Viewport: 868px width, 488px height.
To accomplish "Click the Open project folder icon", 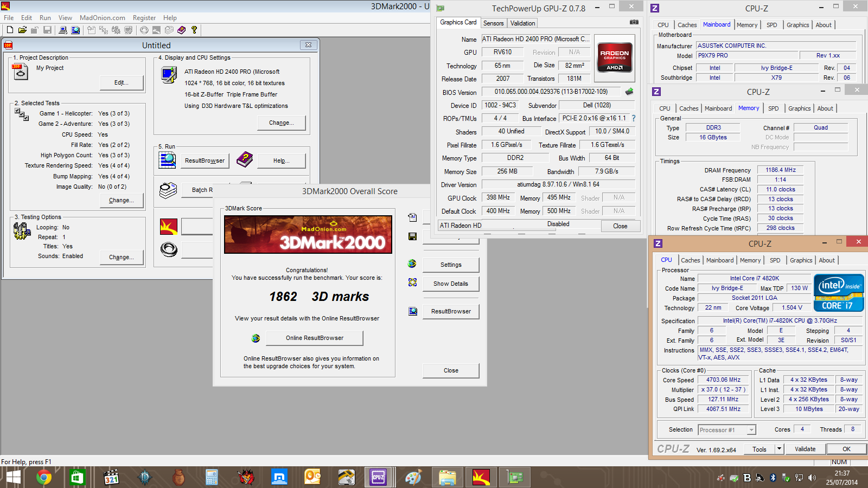I will point(22,30).
